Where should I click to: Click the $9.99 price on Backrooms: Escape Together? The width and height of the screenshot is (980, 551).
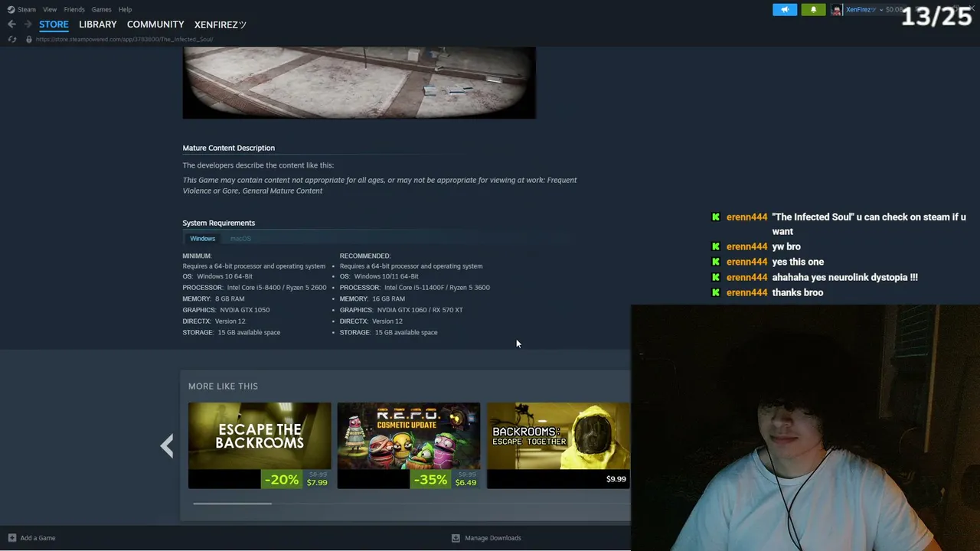(616, 479)
